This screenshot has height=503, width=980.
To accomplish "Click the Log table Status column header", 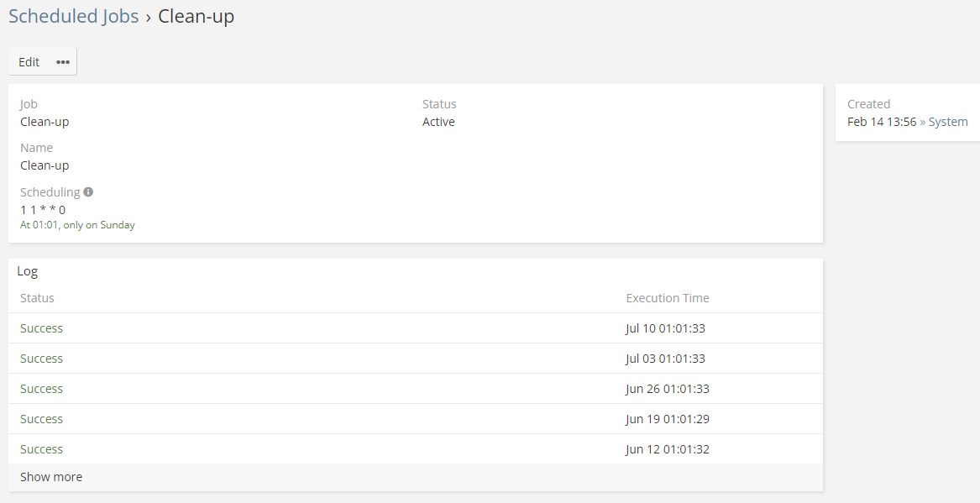I will tap(37, 298).
